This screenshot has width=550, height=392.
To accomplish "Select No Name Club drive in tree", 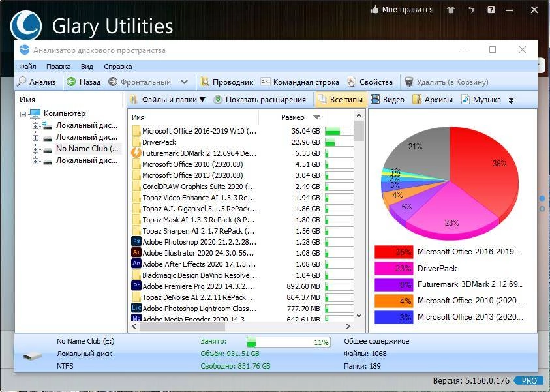I will coord(87,149).
